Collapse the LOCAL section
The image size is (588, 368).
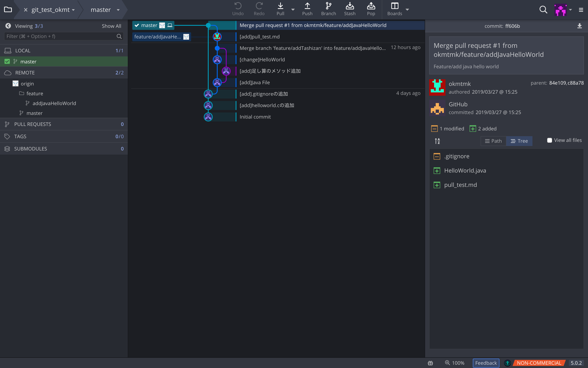tap(64, 50)
